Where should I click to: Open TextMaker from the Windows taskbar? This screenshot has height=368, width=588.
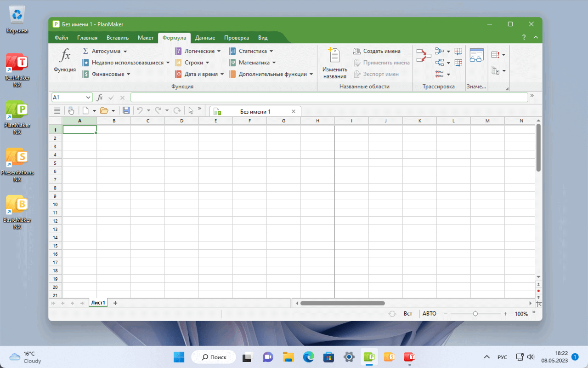coord(409,357)
